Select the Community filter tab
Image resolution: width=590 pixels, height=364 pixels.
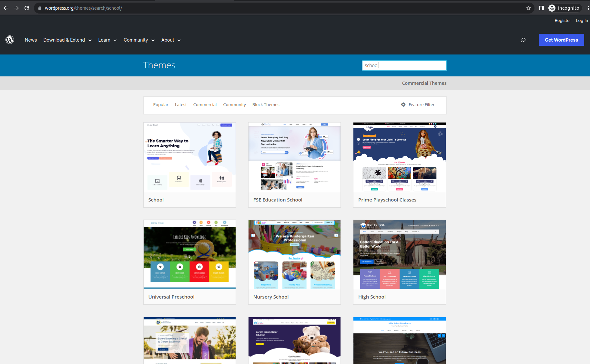coord(234,104)
